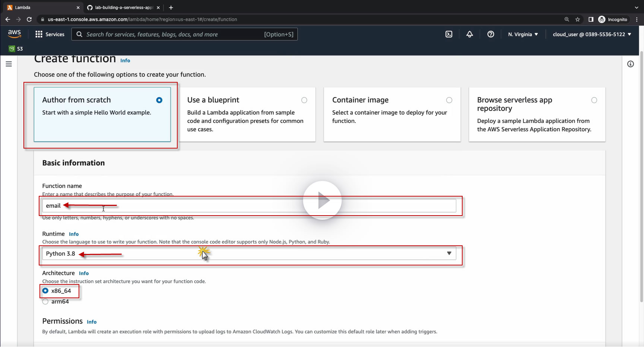Open the S3 shortcut in favorites bar
644x347 pixels.
tap(16, 49)
